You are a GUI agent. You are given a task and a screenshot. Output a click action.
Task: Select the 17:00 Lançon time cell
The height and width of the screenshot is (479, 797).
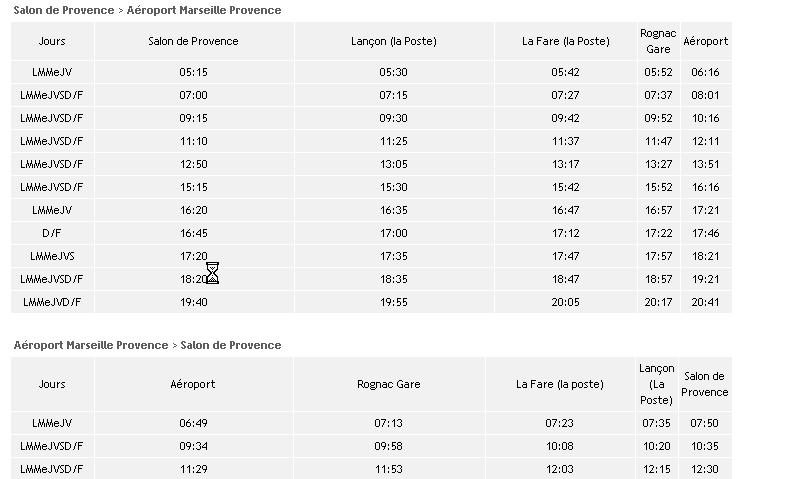click(x=394, y=233)
